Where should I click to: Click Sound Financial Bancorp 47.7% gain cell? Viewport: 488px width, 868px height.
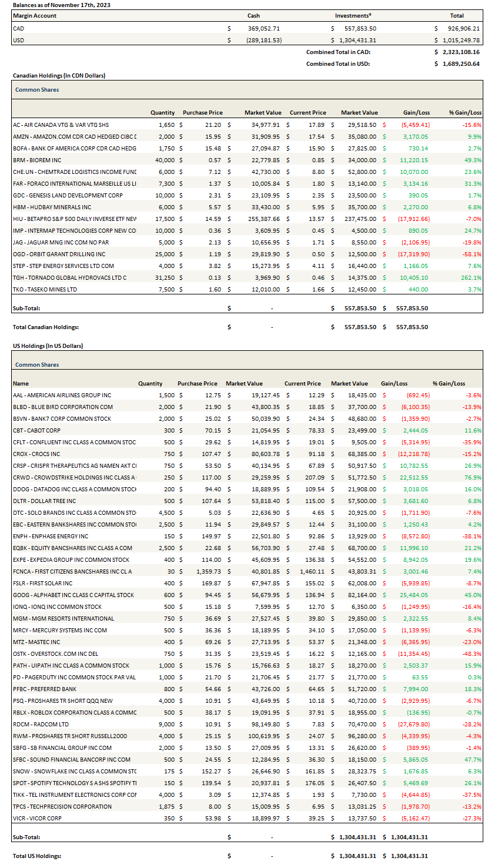click(472, 759)
